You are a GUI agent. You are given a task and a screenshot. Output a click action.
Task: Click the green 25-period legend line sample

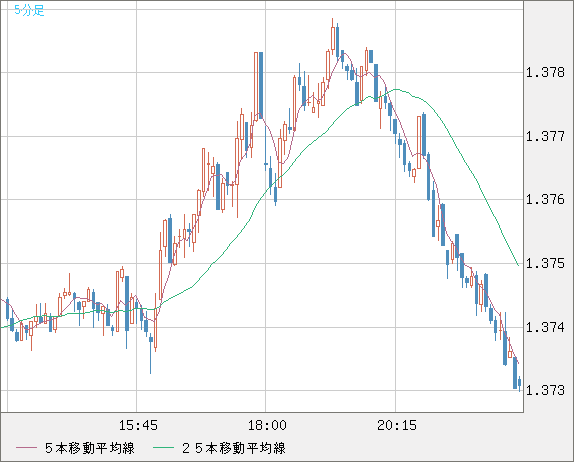[163, 448]
